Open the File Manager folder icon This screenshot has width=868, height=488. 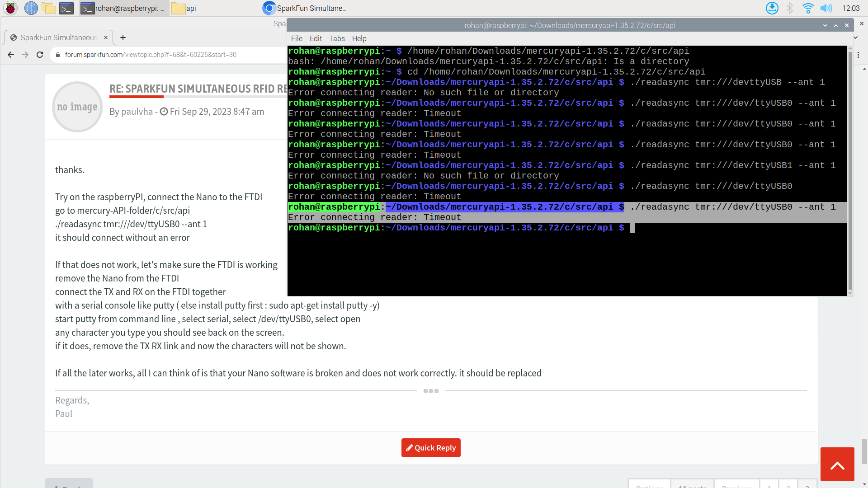click(x=48, y=8)
